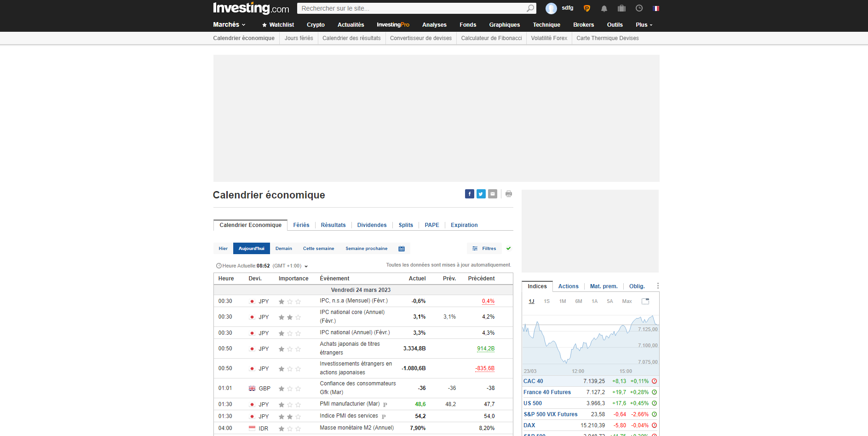Click the chart expand icon beside Max

(645, 302)
